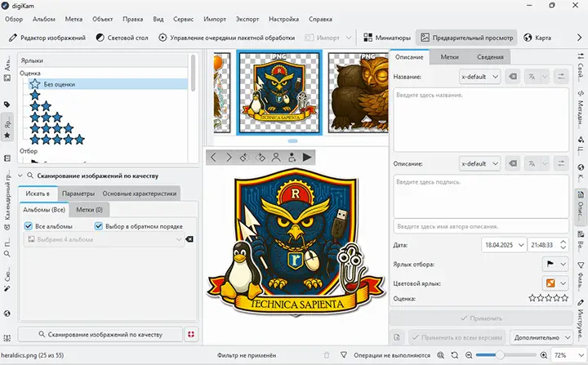Open Цветовой ярлык color dropdown

point(555,283)
